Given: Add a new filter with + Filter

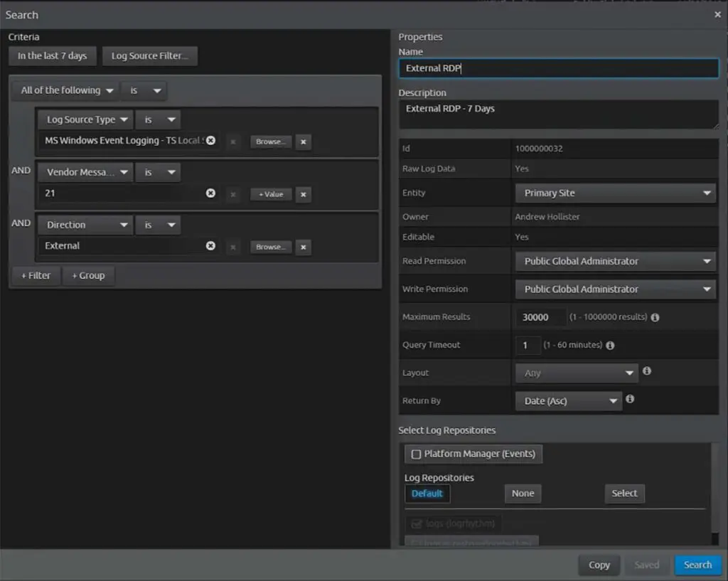Looking at the screenshot, I should coord(36,275).
